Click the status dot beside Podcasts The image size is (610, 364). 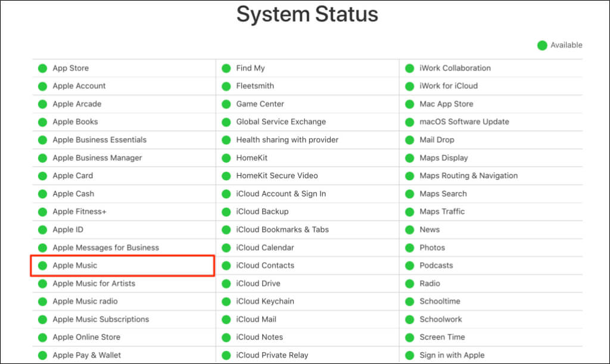(x=409, y=266)
